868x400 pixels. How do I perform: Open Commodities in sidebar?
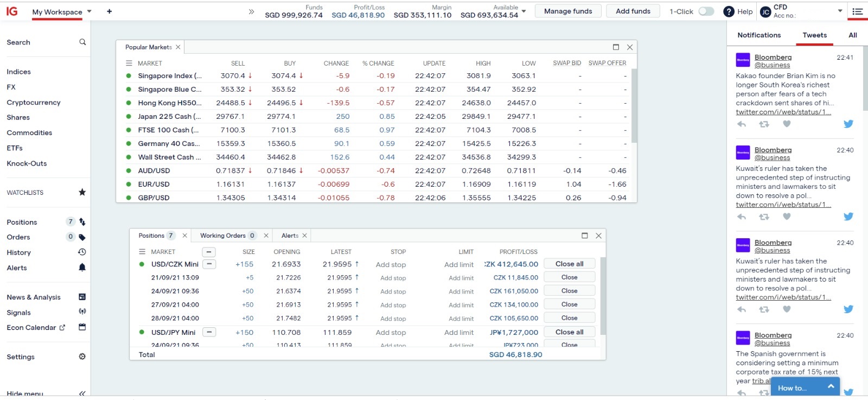pyautogui.click(x=29, y=132)
